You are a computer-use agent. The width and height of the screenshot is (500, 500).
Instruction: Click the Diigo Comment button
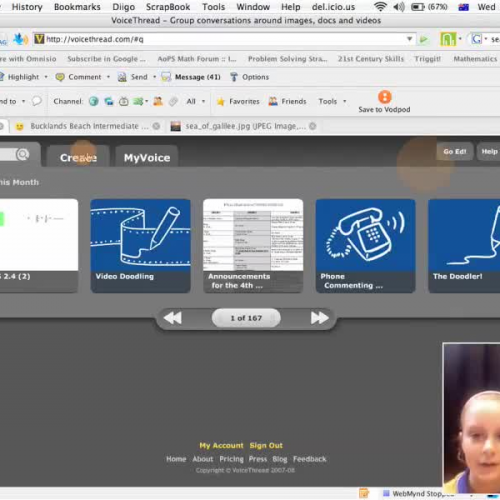click(79, 77)
